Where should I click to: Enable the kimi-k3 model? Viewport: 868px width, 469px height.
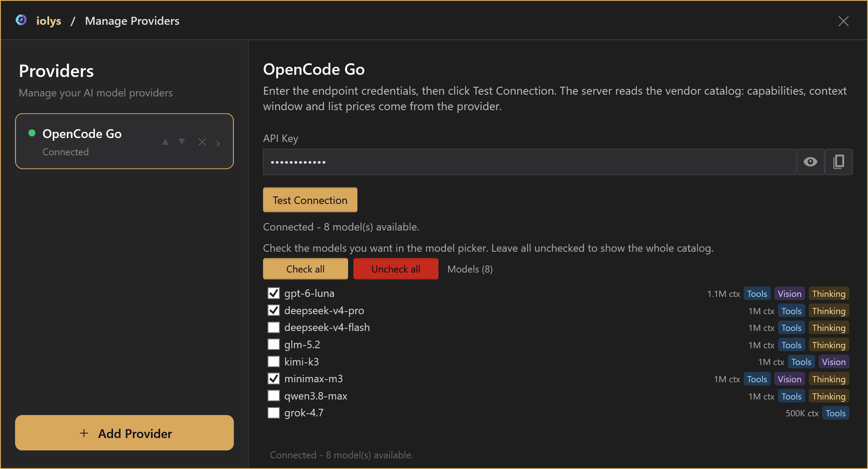point(274,361)
